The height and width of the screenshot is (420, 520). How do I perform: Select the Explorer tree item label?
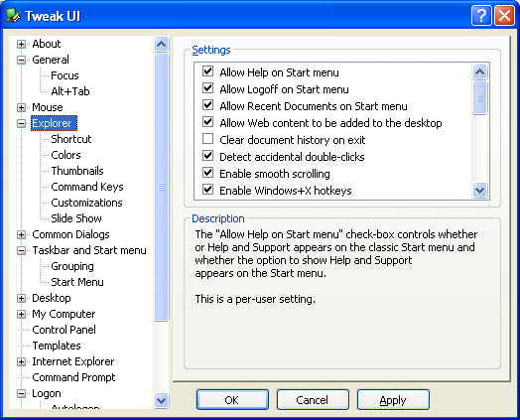click(x=54, y=123)
